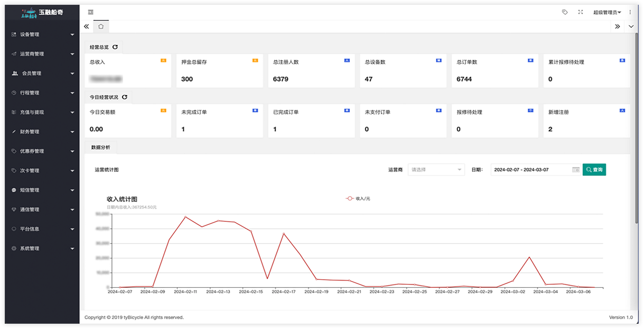Click the double right arrow tab scroller
The image size is (644, 329).
click(x=618, y=26)
